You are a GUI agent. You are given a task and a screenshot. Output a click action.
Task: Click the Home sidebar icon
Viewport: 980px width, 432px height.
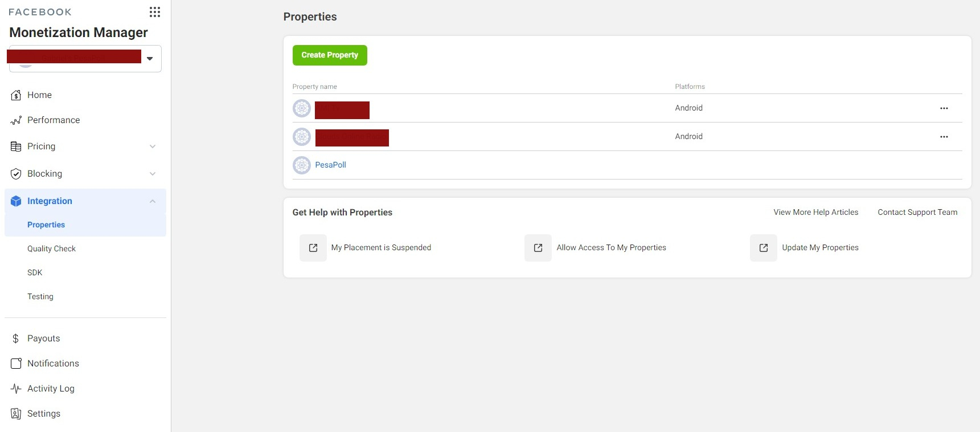coord(16,95)
